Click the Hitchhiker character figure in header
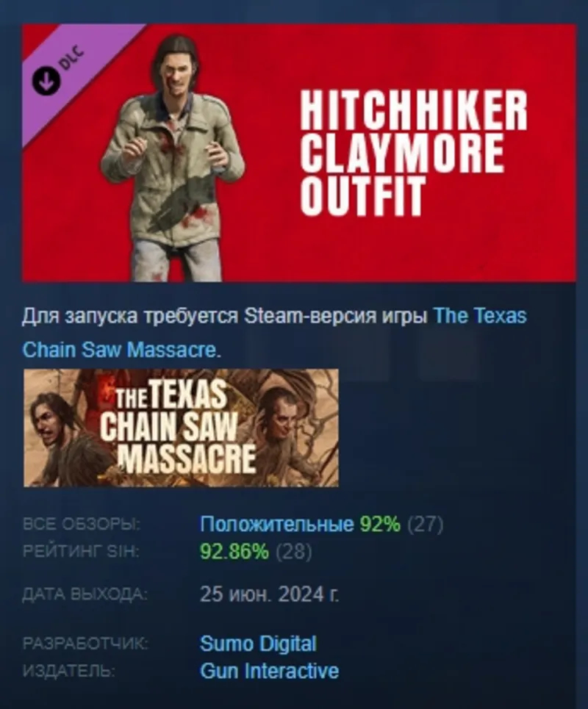The image size is (588, 709). 173,157
